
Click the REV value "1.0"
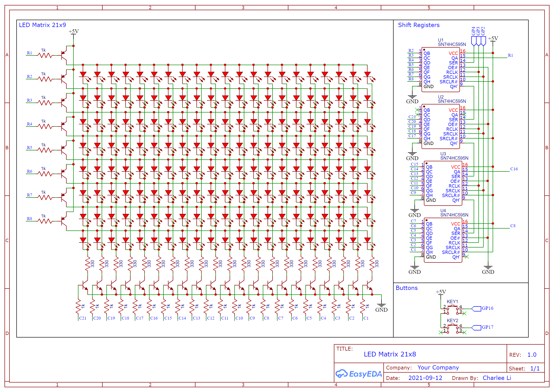click(x=532, y=355)
